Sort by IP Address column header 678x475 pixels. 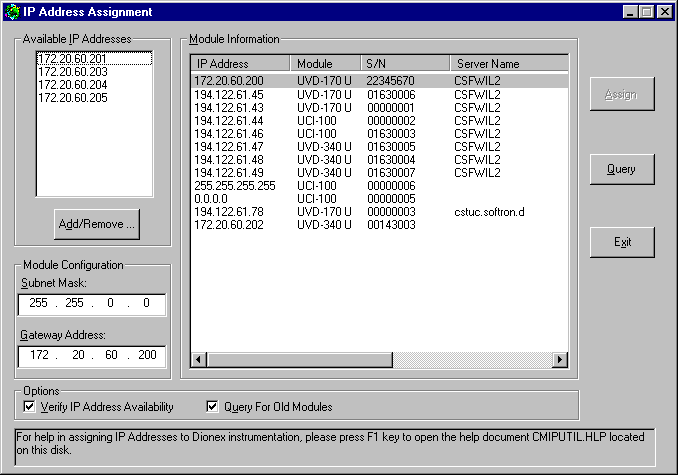click(240, 64)
